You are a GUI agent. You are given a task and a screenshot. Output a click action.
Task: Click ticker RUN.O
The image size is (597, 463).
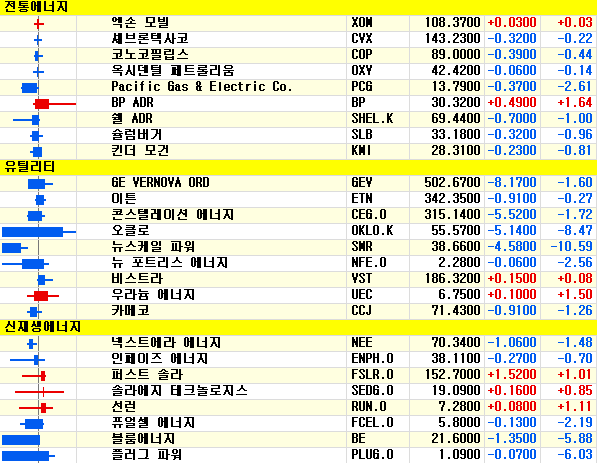(x=369, y=407)
